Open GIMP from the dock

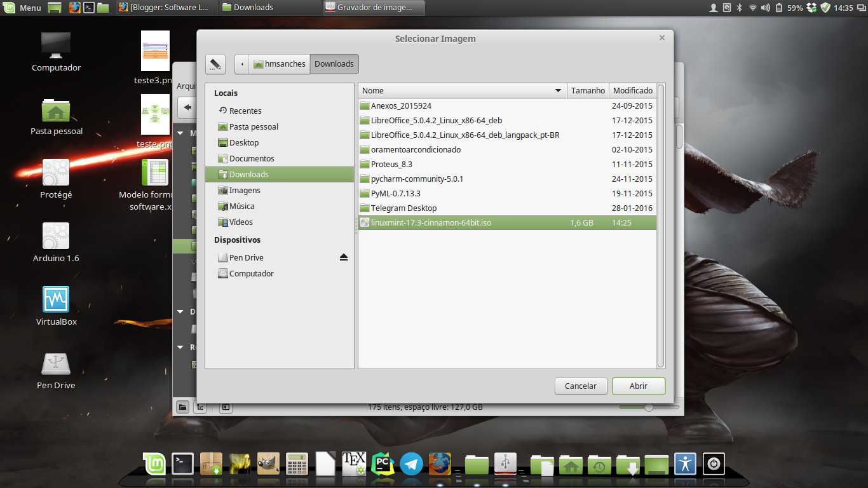pos(268,464)
